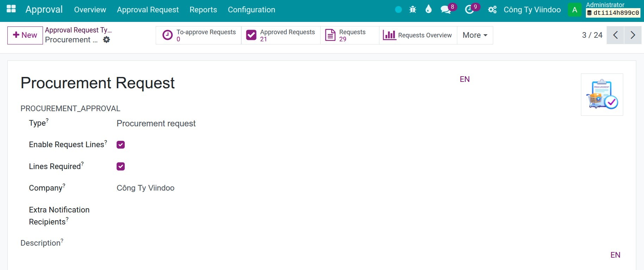The image size is (644, 270).
Task: Open the gear actions menu beside Procurement
Action: tap(106, 40)
